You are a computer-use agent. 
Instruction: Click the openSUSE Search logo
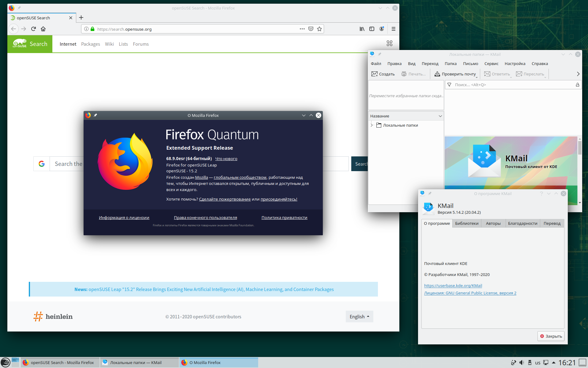[x=30, y=44]
